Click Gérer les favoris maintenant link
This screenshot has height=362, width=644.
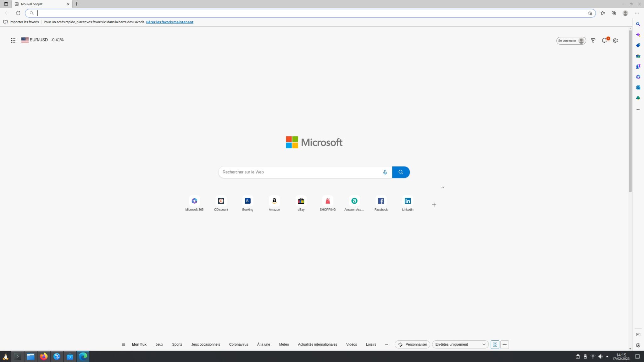169,22
